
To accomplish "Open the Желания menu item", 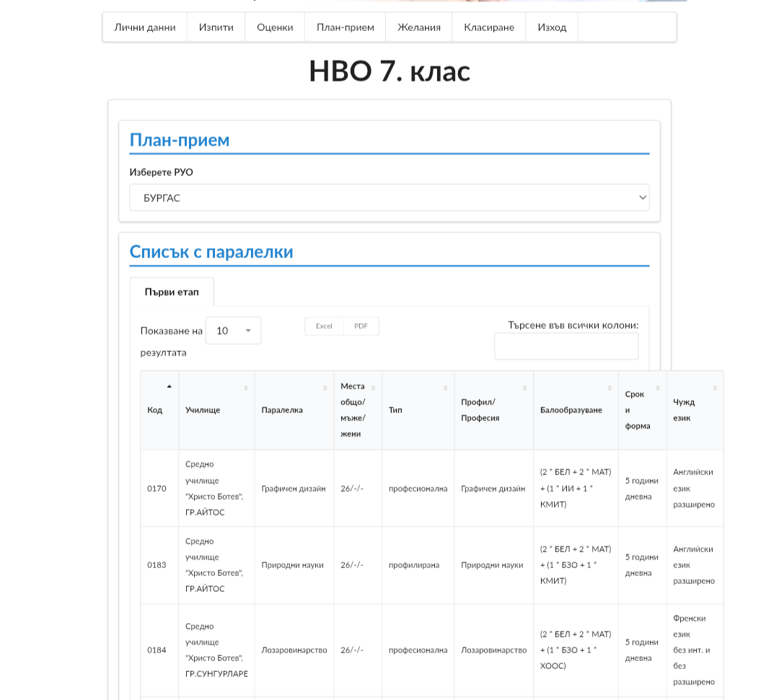I will point(419,27).
